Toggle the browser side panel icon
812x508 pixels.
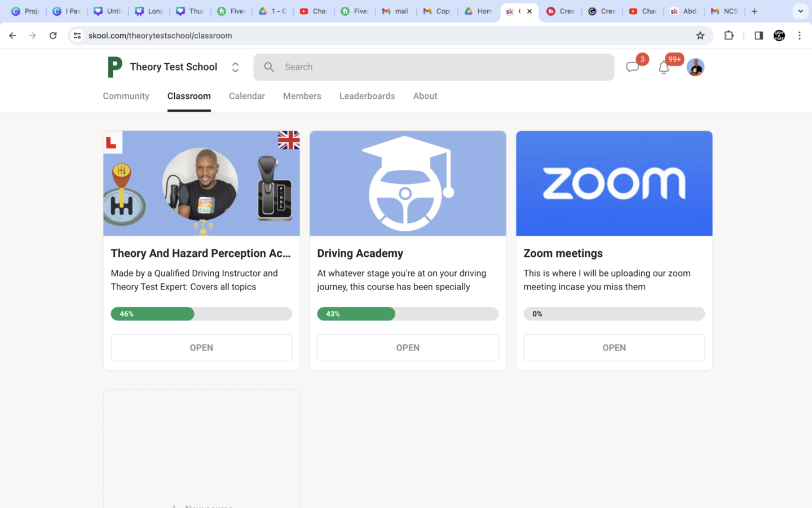point(758,36)
